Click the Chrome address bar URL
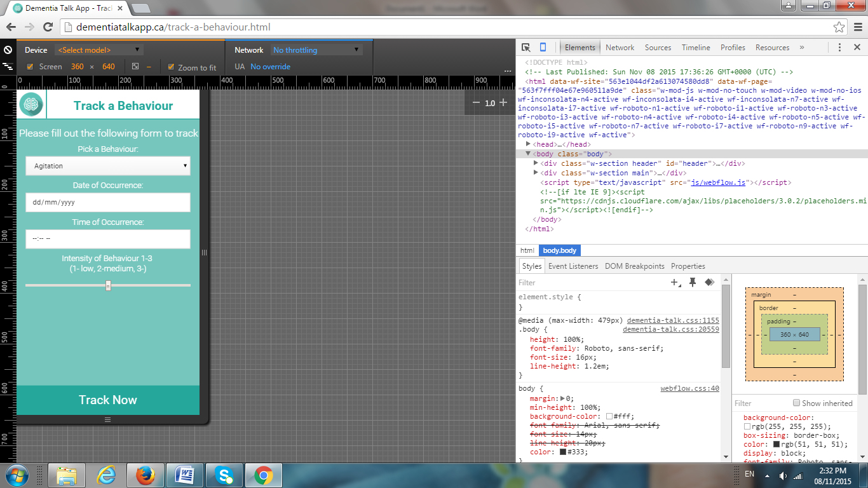The width and height of the screenshot is (868, 488). (173, 27)
